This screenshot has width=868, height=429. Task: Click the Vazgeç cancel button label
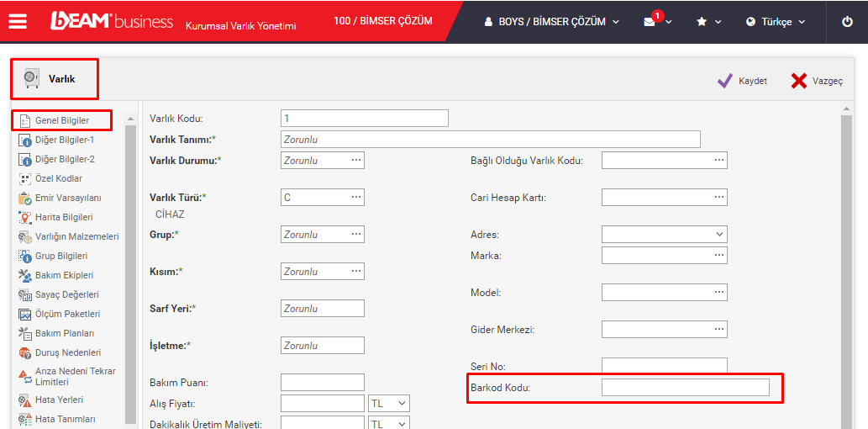(828, 81)
